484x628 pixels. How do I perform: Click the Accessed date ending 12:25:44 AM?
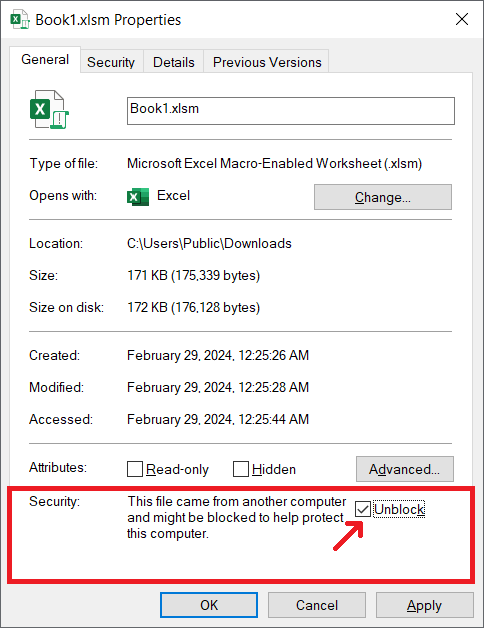click(x=218, y=419)
